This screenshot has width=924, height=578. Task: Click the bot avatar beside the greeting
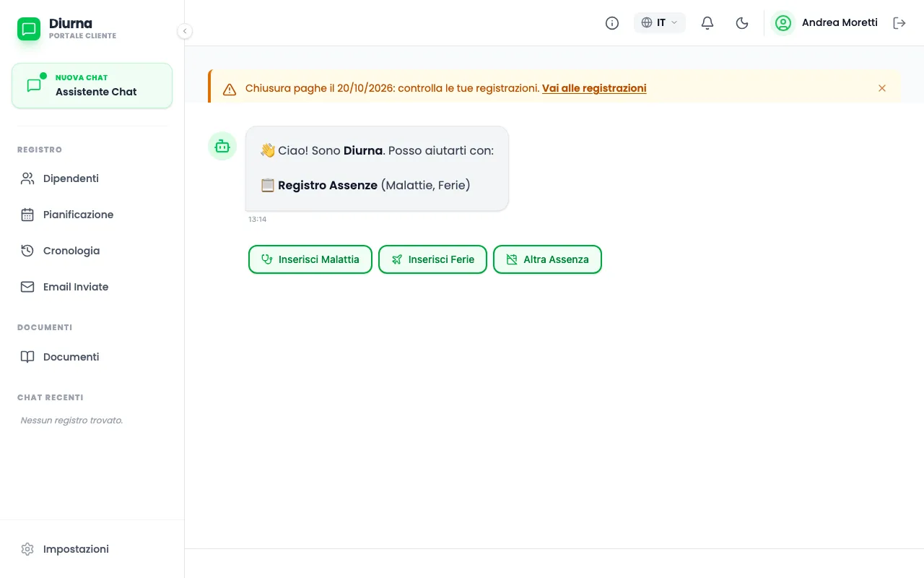222,146
